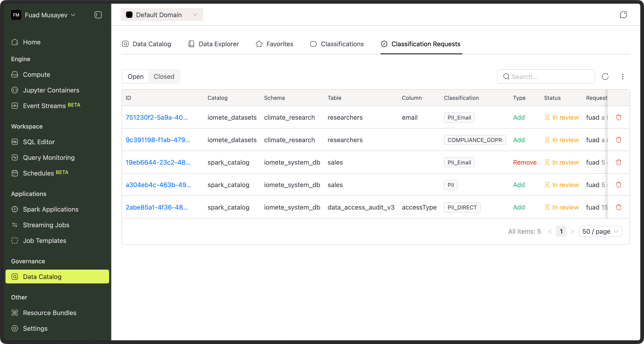The width and height of the screenshot is (644, 344).
Task: Select page 1 in pagination
Action: coord(561,231)
